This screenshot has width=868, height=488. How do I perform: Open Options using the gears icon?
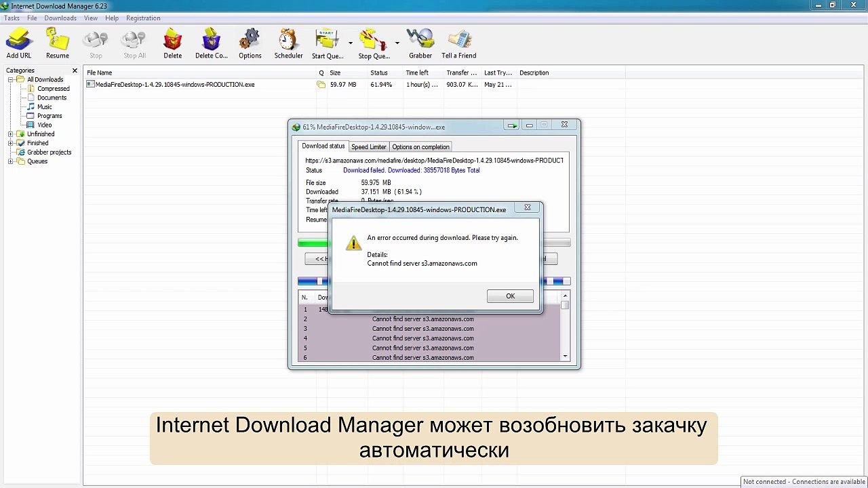(250, 39)
